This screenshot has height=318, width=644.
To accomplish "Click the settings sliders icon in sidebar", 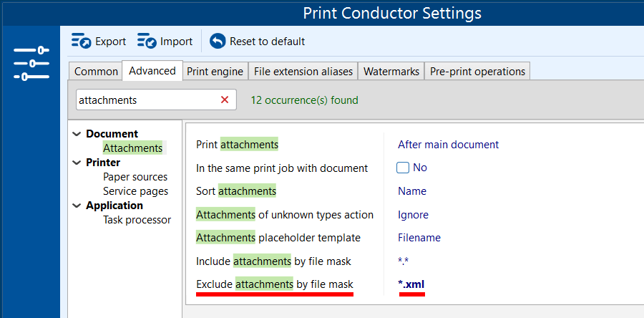I will (31, 63).
